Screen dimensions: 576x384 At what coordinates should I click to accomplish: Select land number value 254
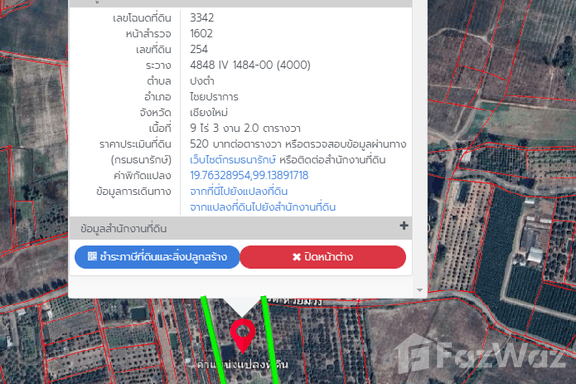[199, 49]
